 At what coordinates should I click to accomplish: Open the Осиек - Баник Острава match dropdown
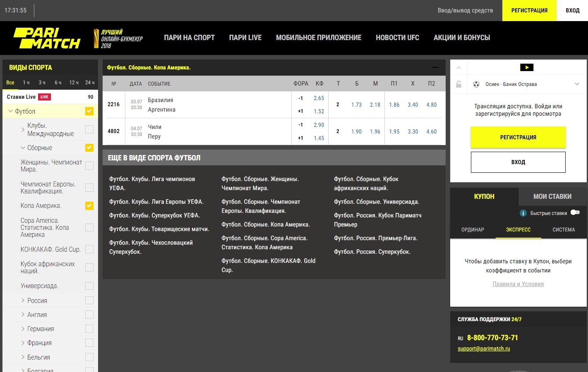point(577,84)
